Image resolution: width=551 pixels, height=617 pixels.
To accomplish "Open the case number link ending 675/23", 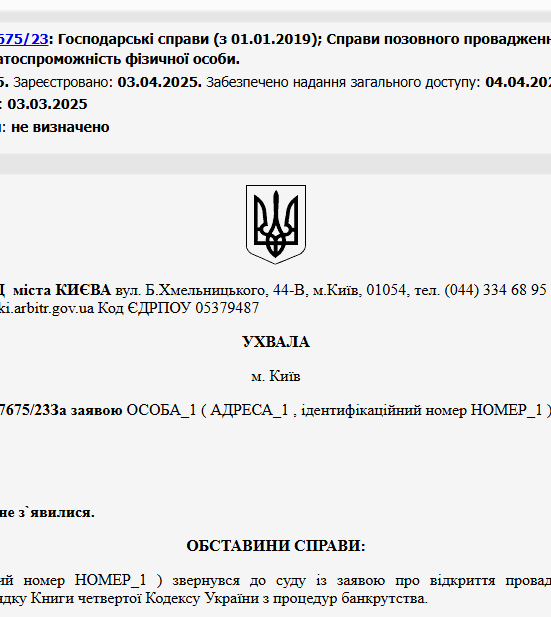I will 24,39.
